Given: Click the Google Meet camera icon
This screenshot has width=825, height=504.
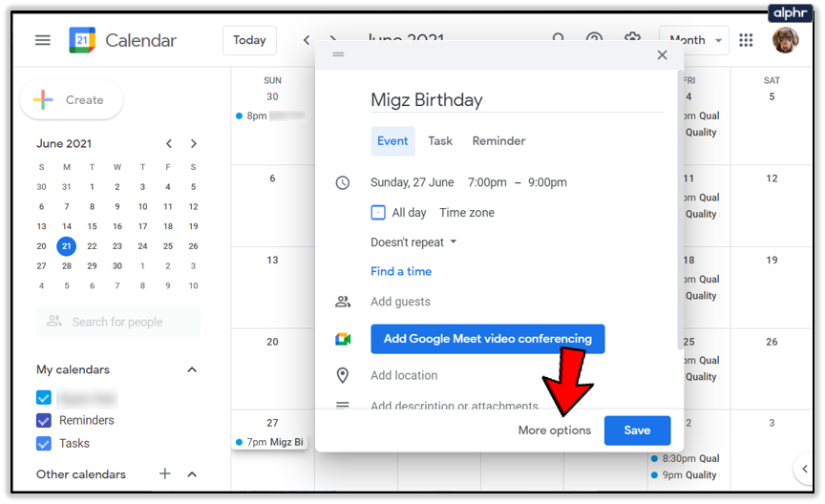Looking at the screenshot, I should 343,339.
